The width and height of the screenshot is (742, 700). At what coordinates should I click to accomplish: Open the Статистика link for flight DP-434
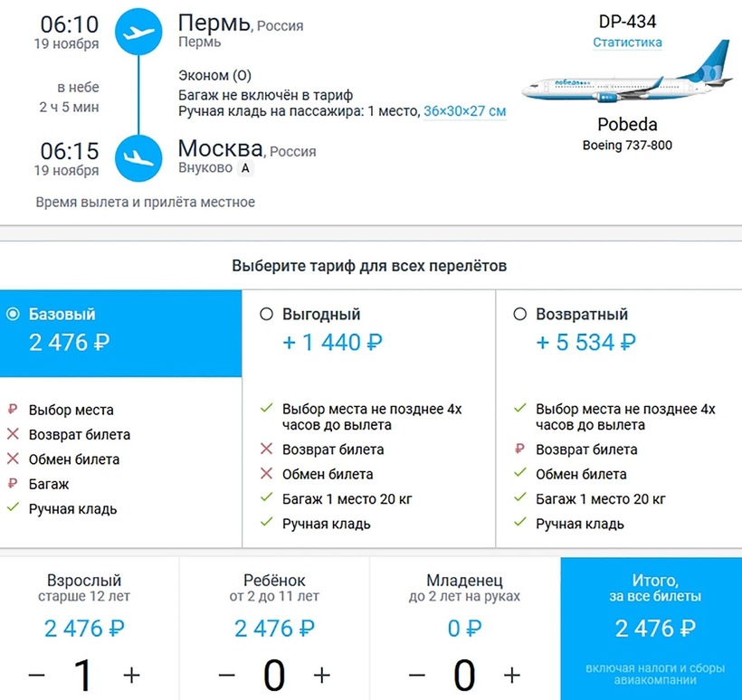(x=627, y=43)
